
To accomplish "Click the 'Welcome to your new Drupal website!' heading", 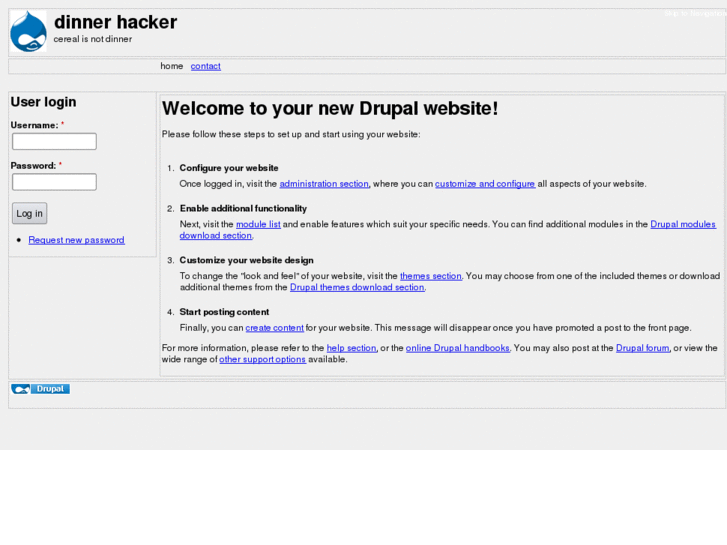I will (x=330, y=108).
